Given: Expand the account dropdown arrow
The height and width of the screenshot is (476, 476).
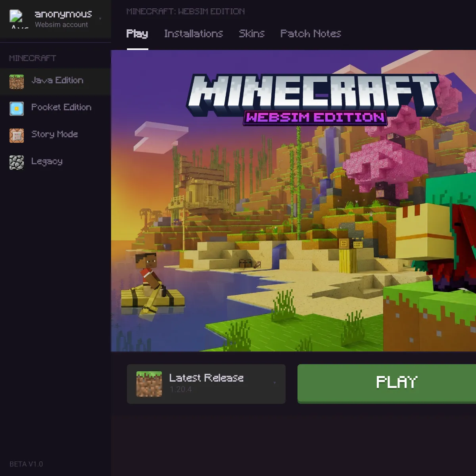Looking at the screenshot, I should click(x=100, y=19).
